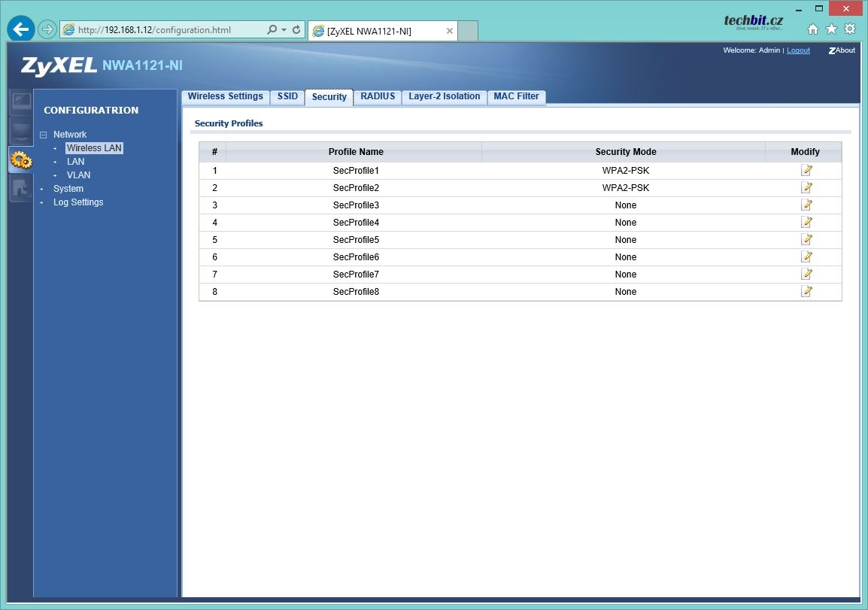Open browser Tools gear icon

click(850, 29)
